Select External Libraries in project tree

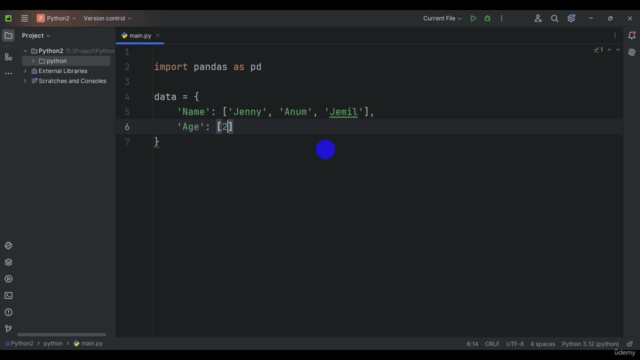tap(63, 71)
